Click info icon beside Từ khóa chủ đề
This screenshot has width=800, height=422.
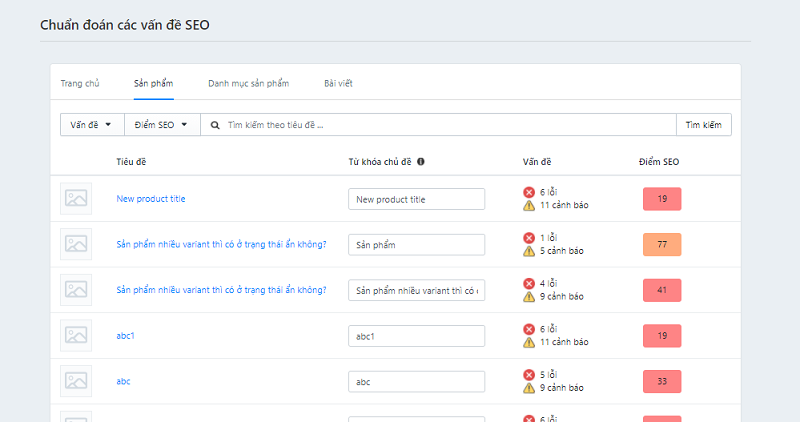pos(420,162)
